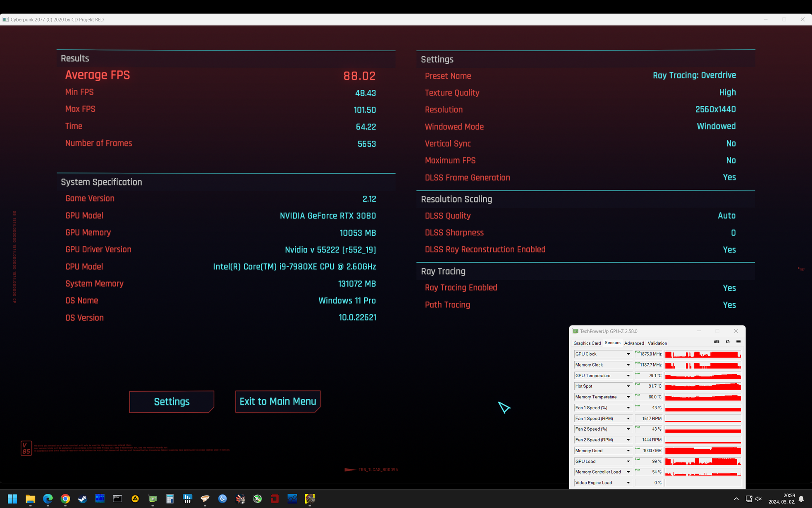Open Steam from the taskbar
812x508 pixels.
click(83, 498)
